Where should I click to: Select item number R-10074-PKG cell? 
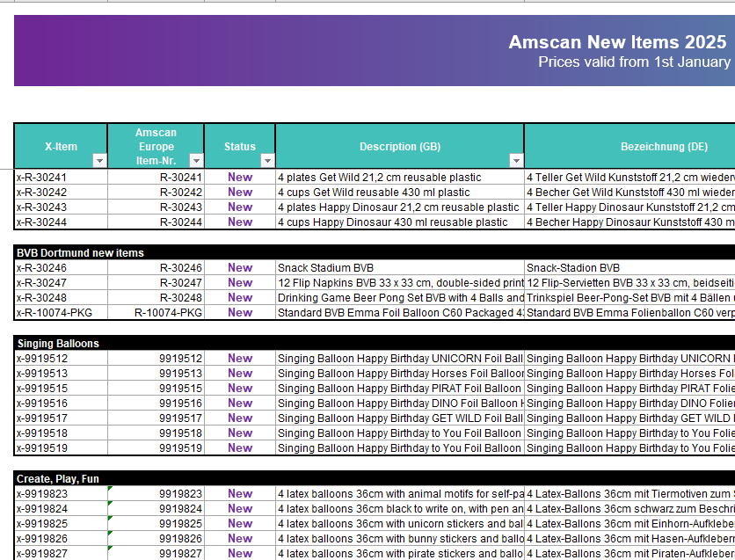[x=156, y=313]
